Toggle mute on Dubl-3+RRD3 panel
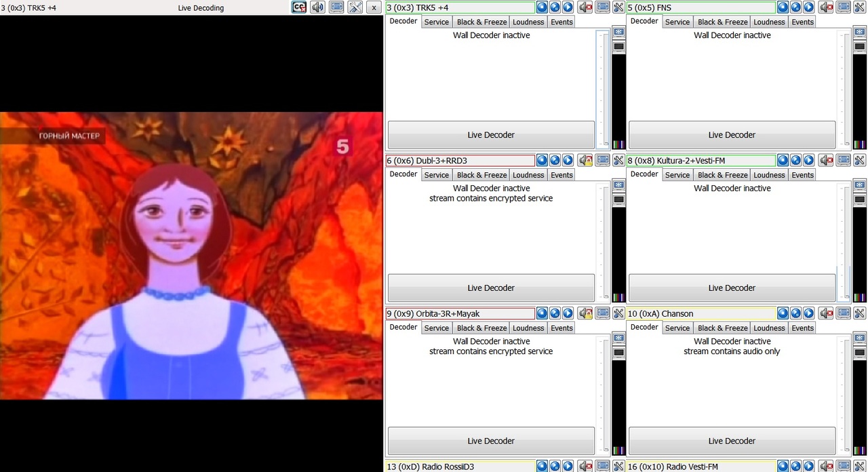The width and height of the screenshot is (868, 472). [585, 161]
